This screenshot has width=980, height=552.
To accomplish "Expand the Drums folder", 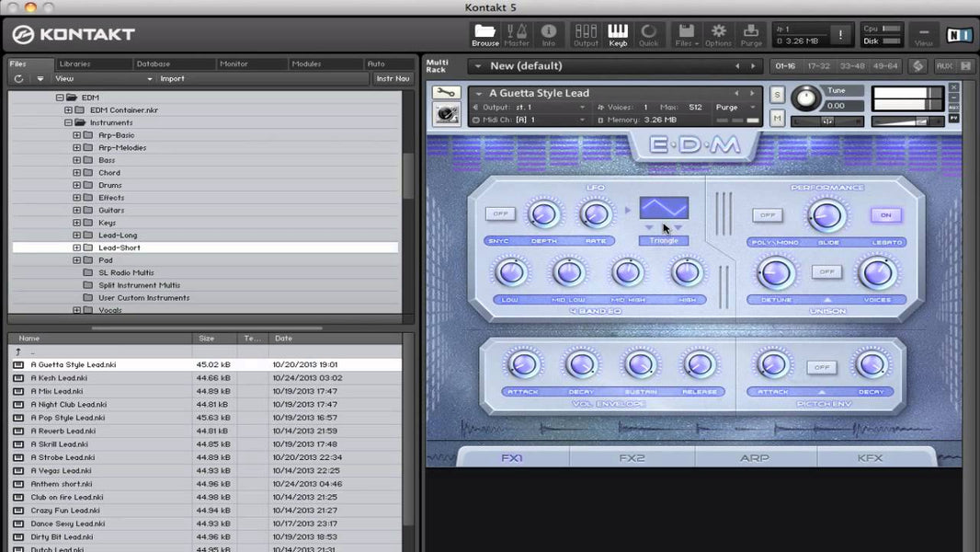I will pos(75,185).
